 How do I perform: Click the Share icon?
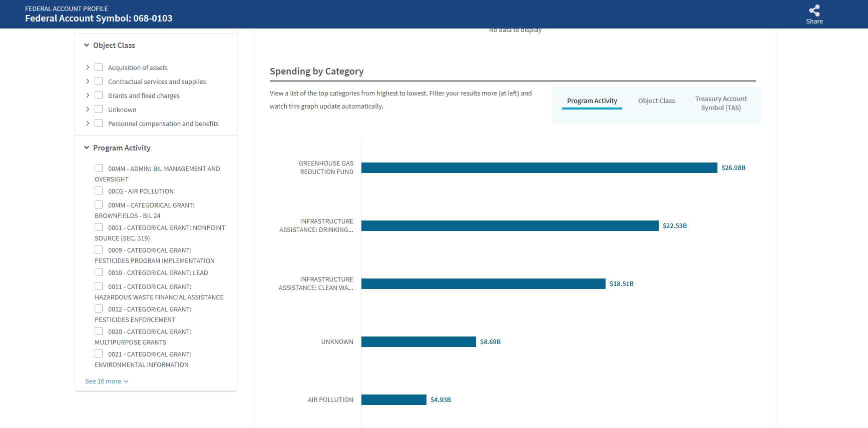(x=814, y=11)
